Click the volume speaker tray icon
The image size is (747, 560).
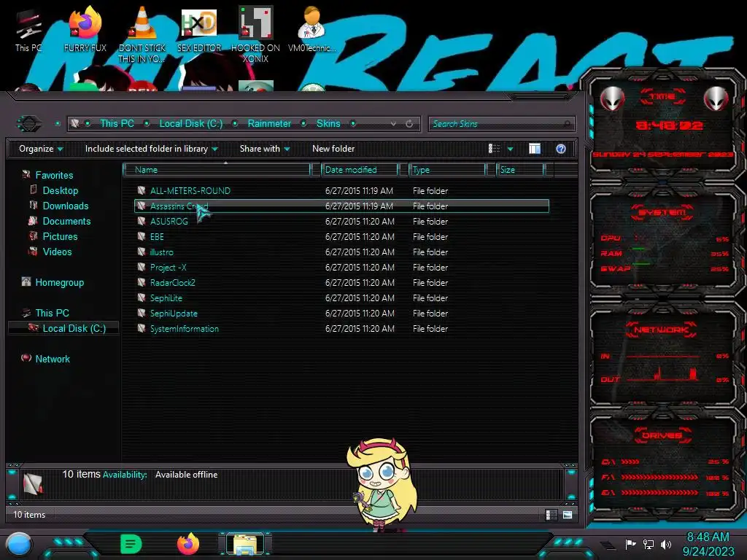point(666,544)
